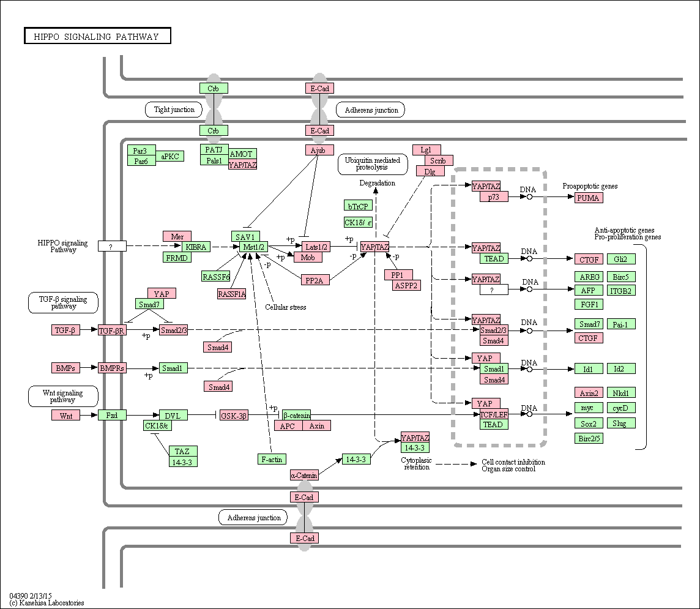
Task: Open the Mer gene node
Action: tap(177, 236)
